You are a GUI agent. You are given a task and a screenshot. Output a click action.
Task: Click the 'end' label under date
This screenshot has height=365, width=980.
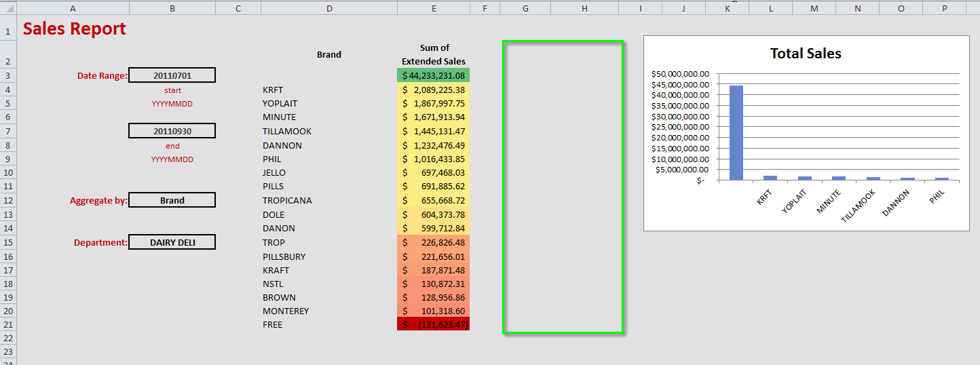[x=172, y=146]
